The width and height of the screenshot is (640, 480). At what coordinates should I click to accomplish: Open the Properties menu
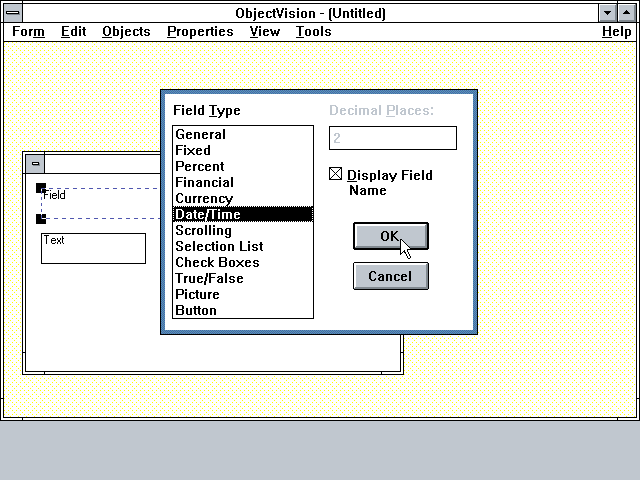click(200, 31)
